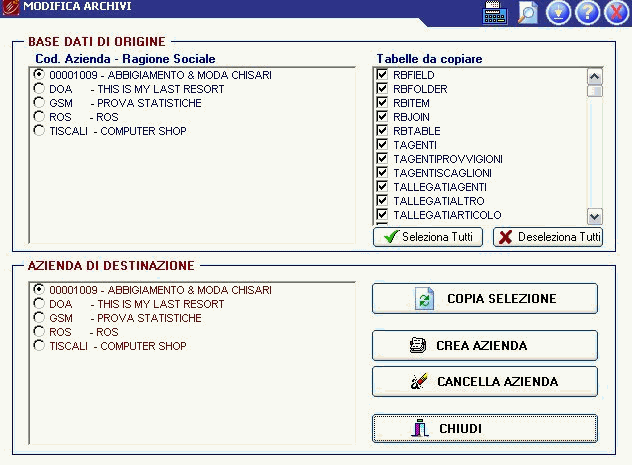Toggle the TAGENTI table checkbox
Viewport: 632px width, 465px height.
coord(382,145)
